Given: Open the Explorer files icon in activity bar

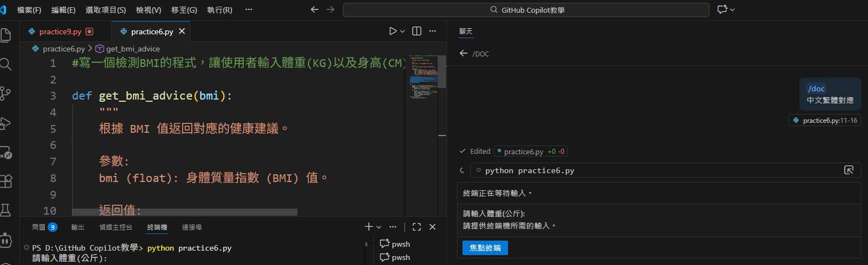Looking at the screenshot, I should 6,35.
